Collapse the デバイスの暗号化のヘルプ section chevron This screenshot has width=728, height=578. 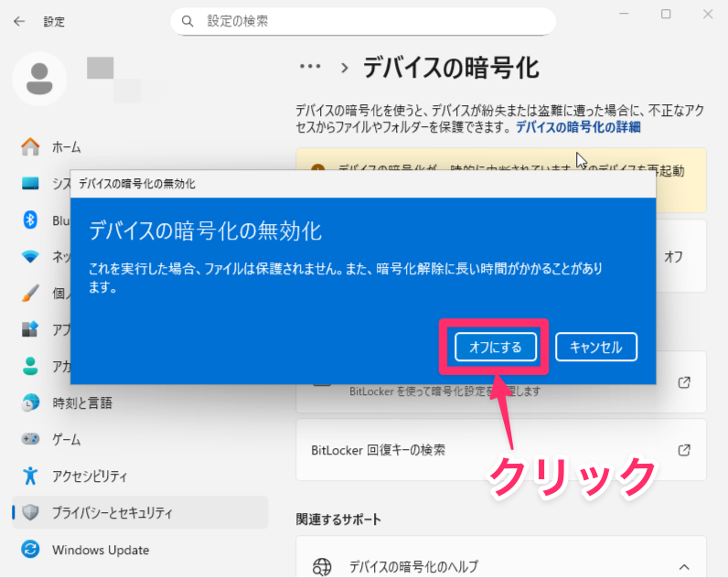point(682,565)
